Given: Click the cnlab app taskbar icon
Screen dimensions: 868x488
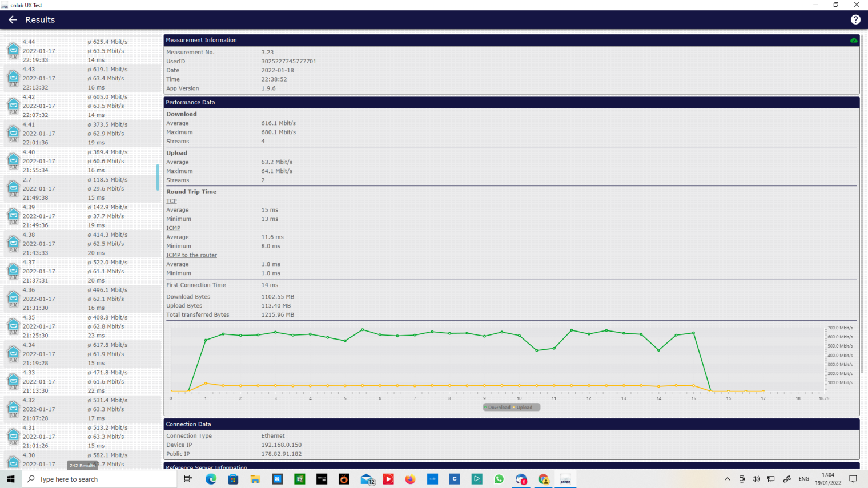Looking at the screenshot, I should pyautogui.click(x=565, y=479).
